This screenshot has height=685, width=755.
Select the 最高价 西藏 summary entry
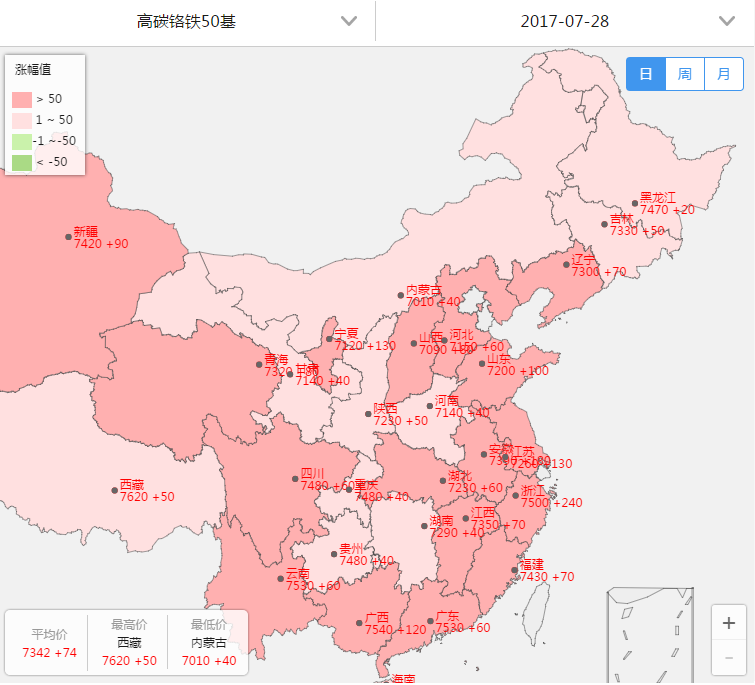click(129, 641)
